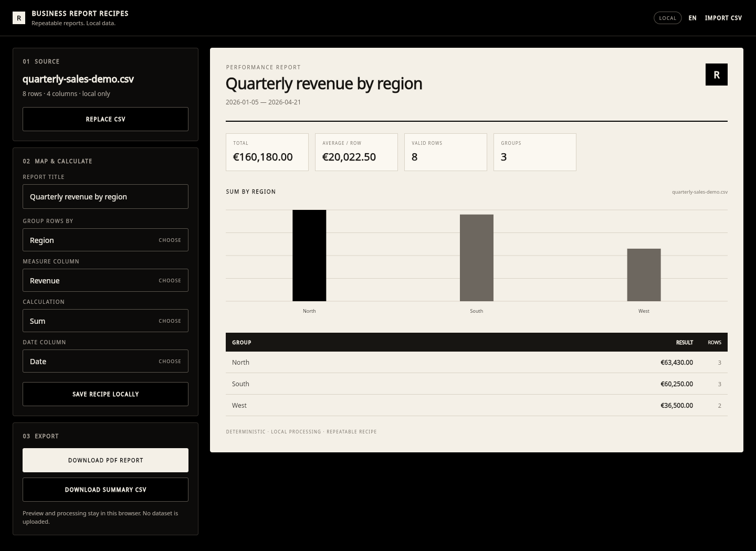Open the Group Rows By Region selector

point(106,240)
